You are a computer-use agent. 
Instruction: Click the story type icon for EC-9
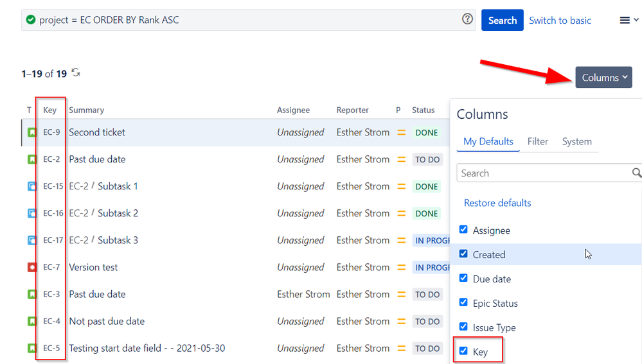[32, 132]
